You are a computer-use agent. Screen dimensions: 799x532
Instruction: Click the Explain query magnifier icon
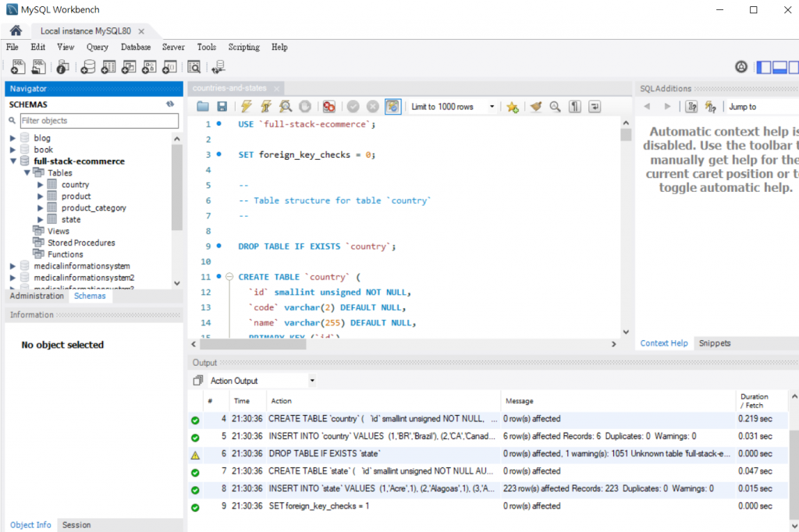pyautogui.click(x=286, y=107)
